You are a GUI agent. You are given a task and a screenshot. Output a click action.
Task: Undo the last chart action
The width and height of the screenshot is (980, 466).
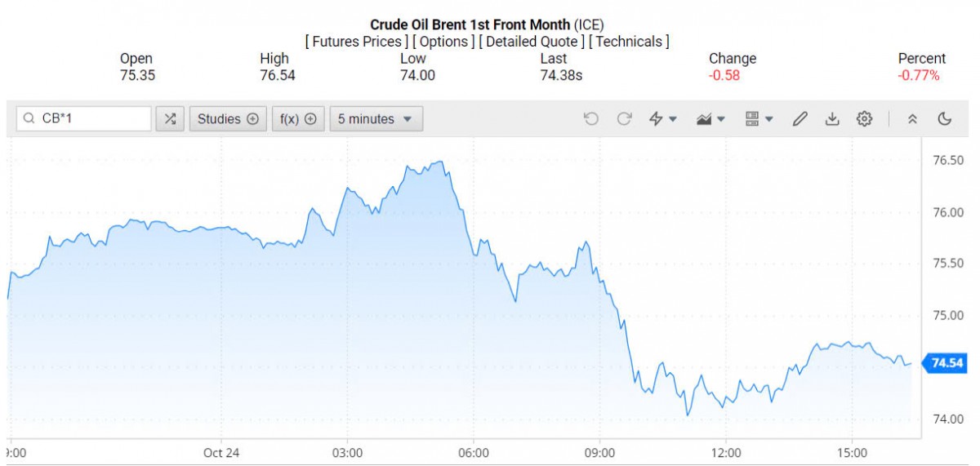(x=591, y=119)
